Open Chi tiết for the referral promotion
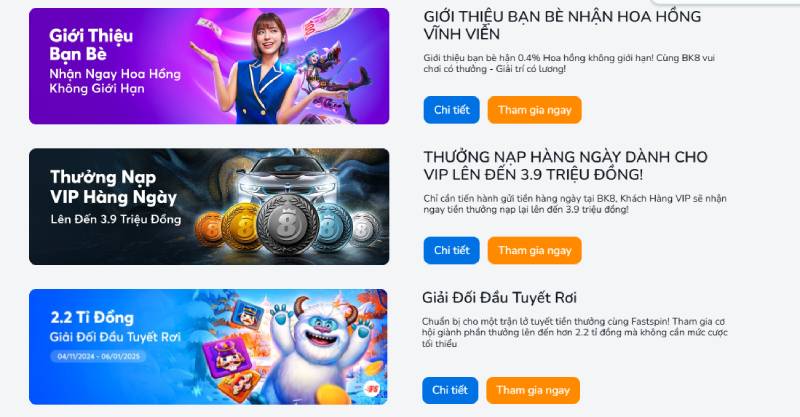Viewport: 800px width, 417px height. pos(452,110)
